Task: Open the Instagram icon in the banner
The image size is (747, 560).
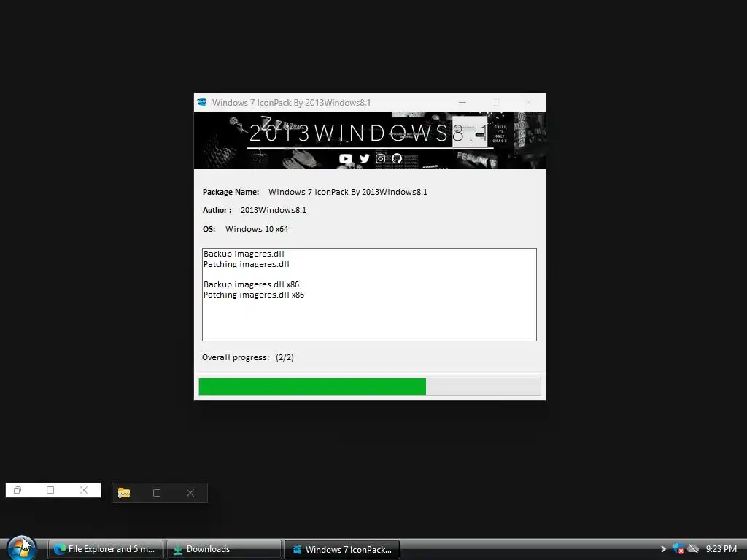Action: pos(380,158)
